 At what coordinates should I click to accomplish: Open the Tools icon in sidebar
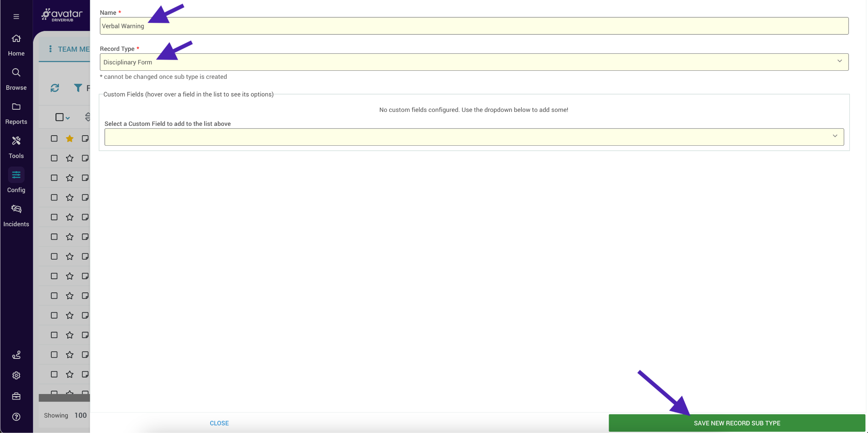pos(16,141)
